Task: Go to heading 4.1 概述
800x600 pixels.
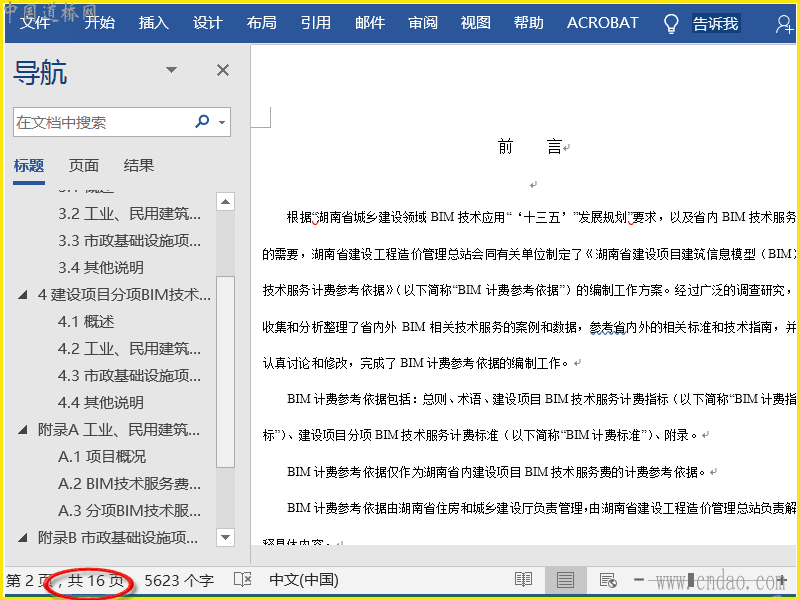Action: [86, 321]
